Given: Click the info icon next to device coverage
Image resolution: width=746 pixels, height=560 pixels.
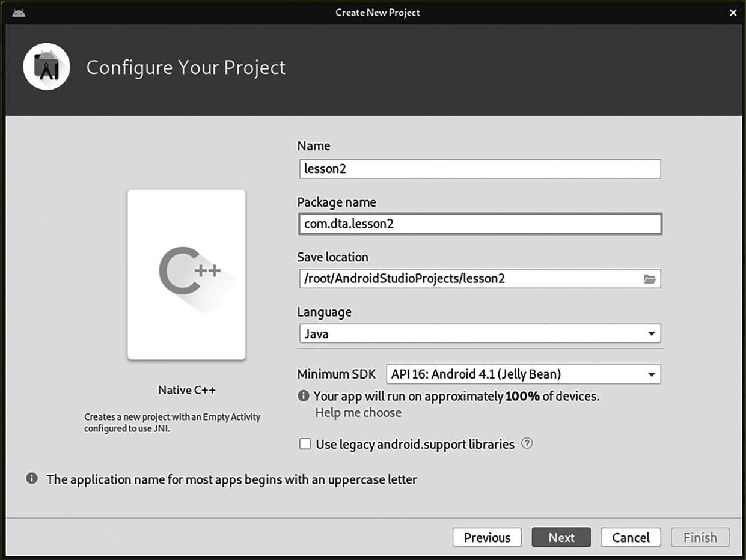Looking at the screenshot, I should pyautogui.click(x=304, y=396).
